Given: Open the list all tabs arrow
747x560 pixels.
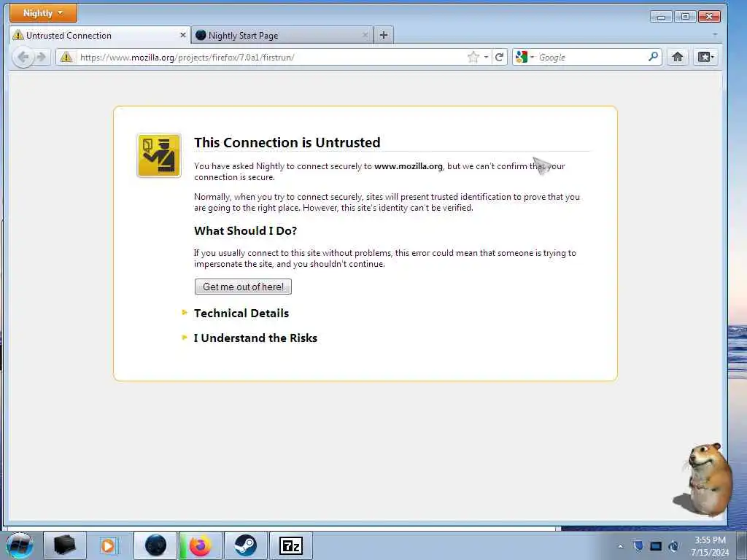Looking at the screenshot, I should click(x=715, y=35).
